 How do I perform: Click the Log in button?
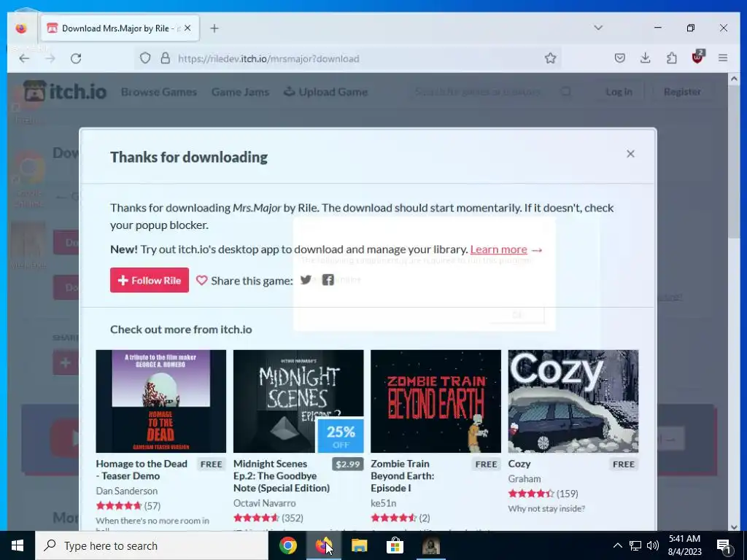619,91
